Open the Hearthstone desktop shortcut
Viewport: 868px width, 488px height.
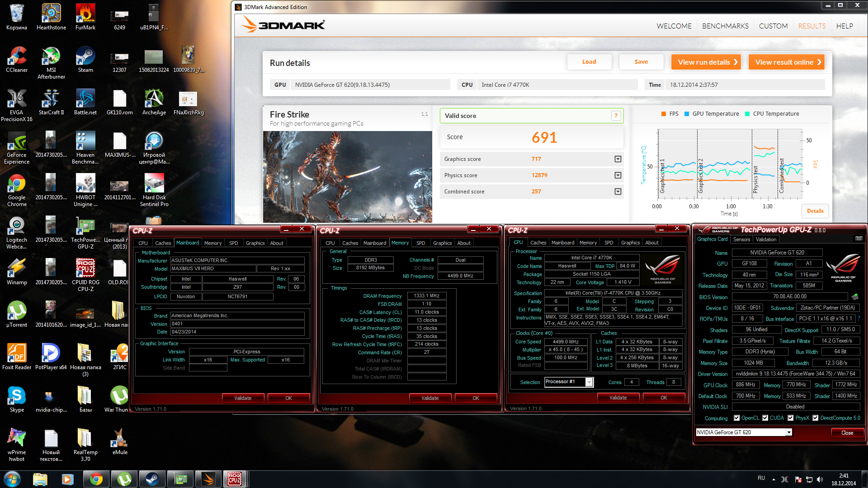coord(51,17)
